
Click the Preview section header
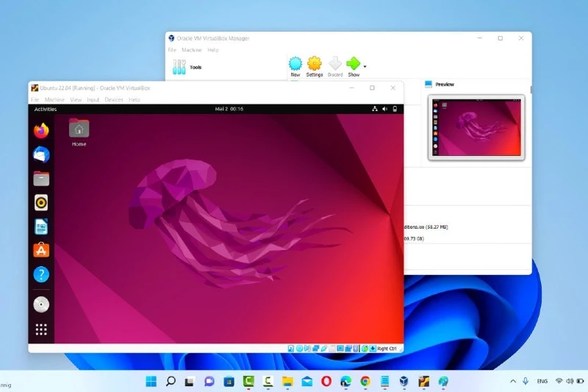pos(445,85)
